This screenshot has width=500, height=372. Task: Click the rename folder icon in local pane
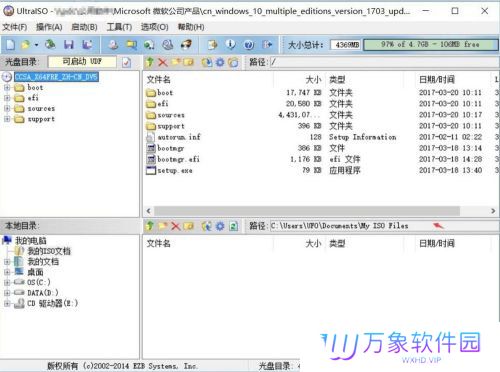[188, 226]
